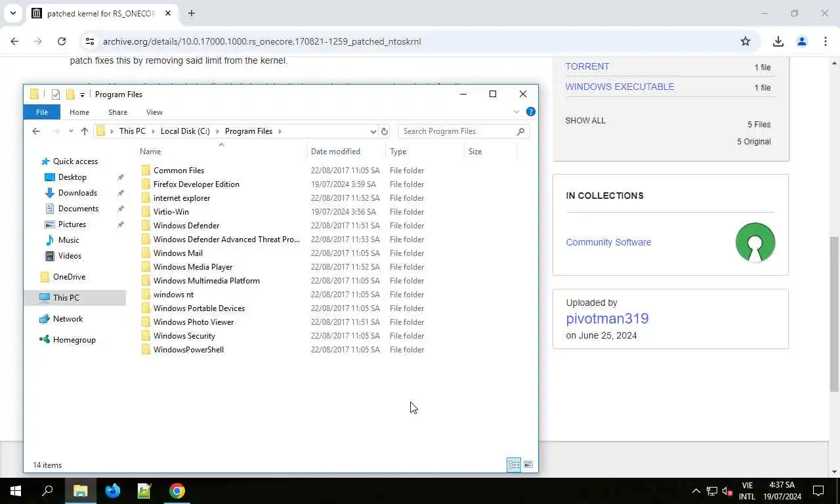Image resolution: width=840 pixels, height=504 pixels.
Task: Reload the archive.org page in Chrome
Action: pos(62,41)
